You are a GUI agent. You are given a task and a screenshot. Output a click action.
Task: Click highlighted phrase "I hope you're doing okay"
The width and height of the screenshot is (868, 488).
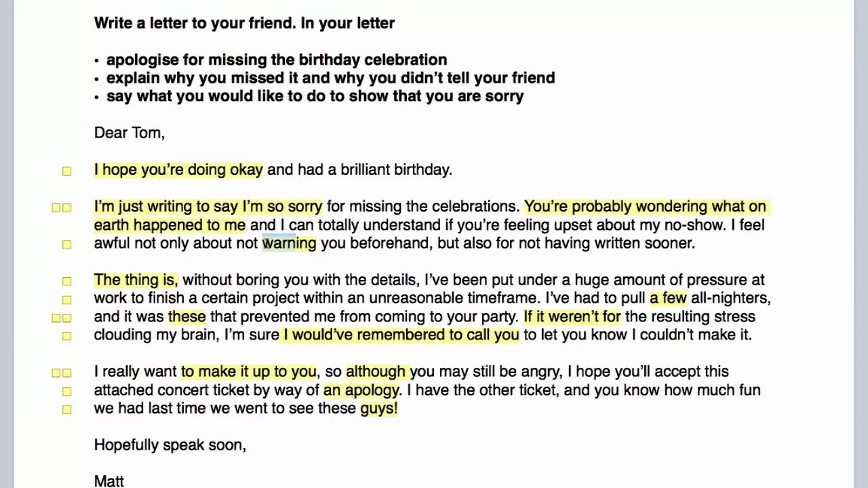tap(178, 169)
